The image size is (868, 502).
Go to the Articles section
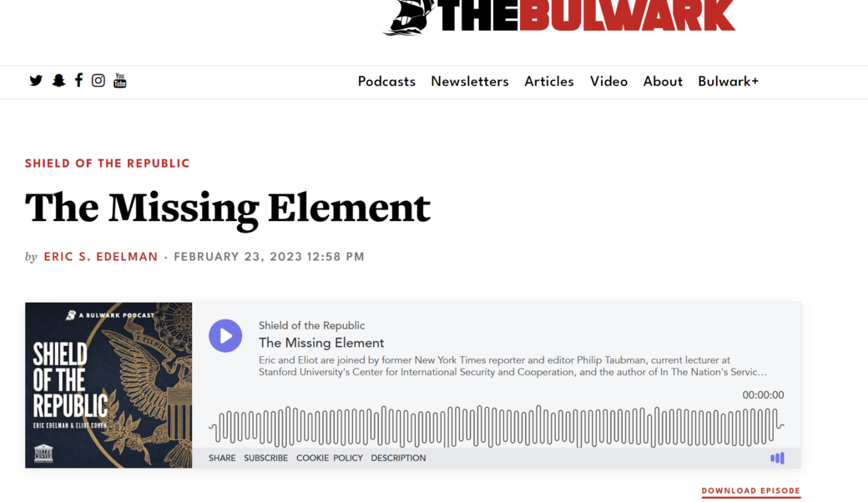click(x=548, y=82)
